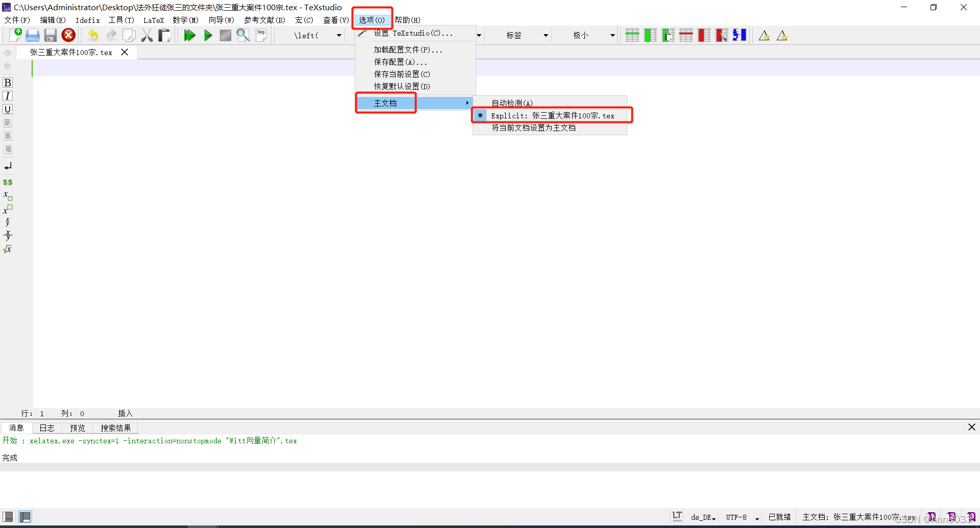Jump to bookmark 2 in status bar
Viewport: 980px width, 528px height.
pyautogui.click(x=951, y=517)
